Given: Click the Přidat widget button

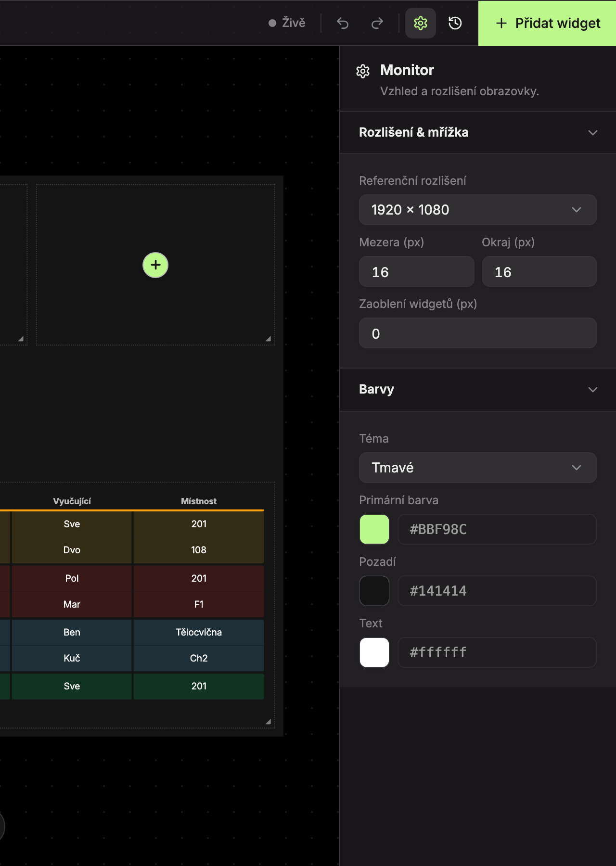Looking at the screenshot, I should pos(547,23).
